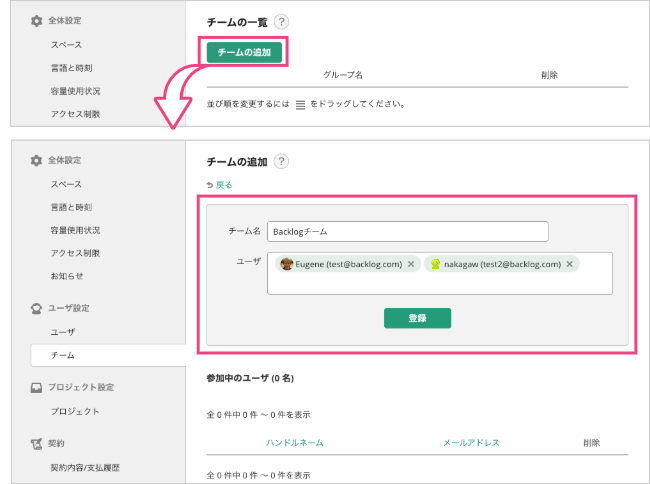Click the back arrow icon beside 戻る
This screenshot has height=484, width=650.
210,185
